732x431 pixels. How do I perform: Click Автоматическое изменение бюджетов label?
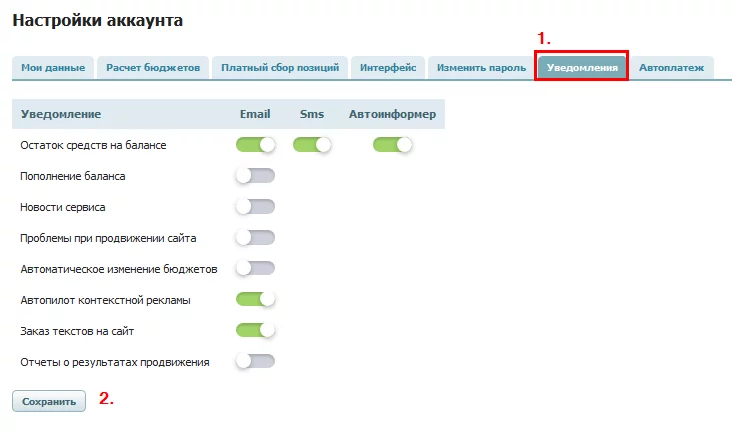(119, 269)
